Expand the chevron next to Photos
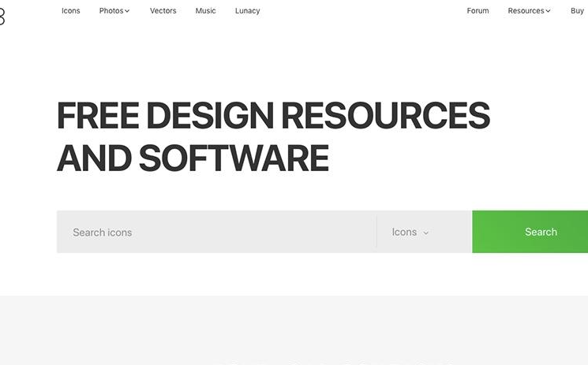This screenshot has height=365, width=588. 127,11
